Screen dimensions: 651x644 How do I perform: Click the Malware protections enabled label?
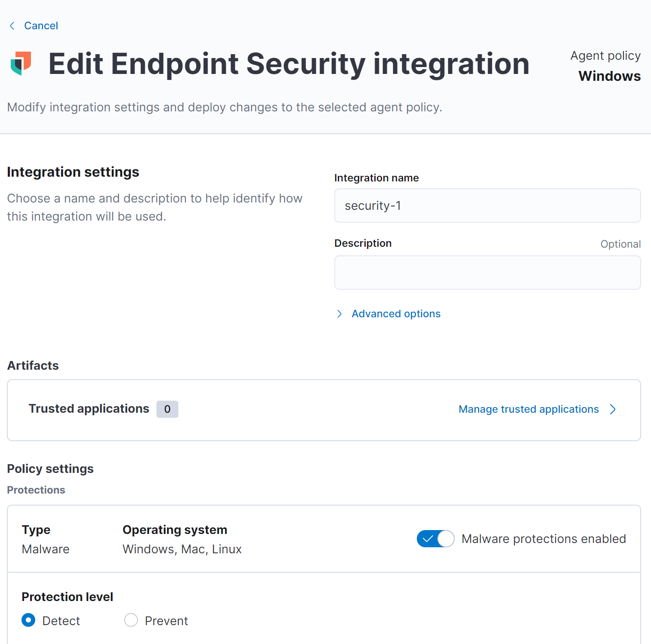[544, 539]
